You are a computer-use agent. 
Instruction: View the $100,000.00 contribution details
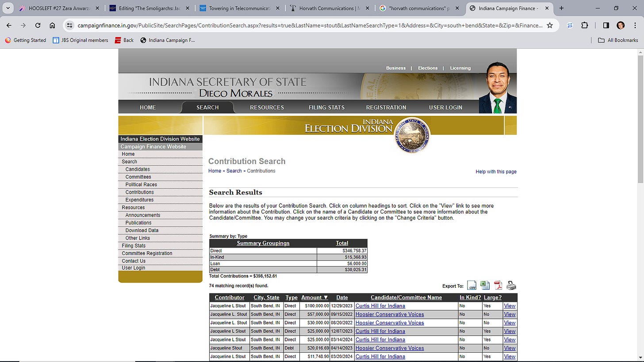(510, 306)
